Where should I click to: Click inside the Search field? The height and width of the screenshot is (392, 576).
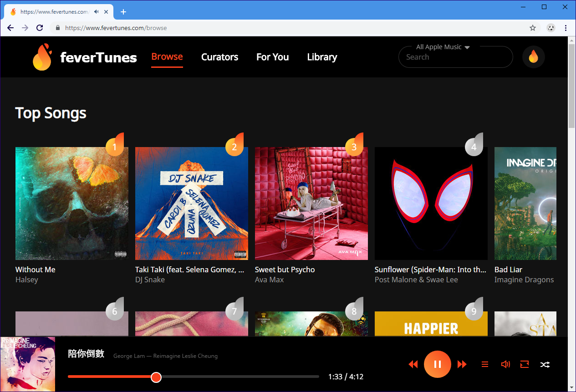pyautogui.click(x=455, y=57)
